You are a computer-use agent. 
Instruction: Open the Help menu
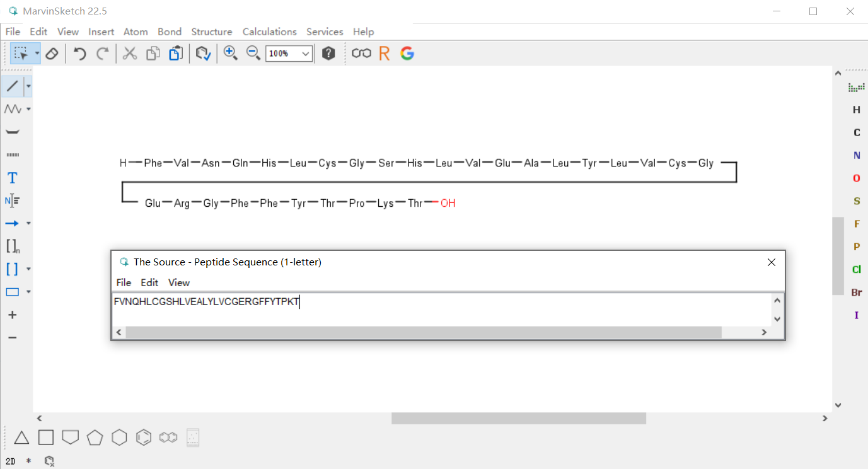(363, 32)
